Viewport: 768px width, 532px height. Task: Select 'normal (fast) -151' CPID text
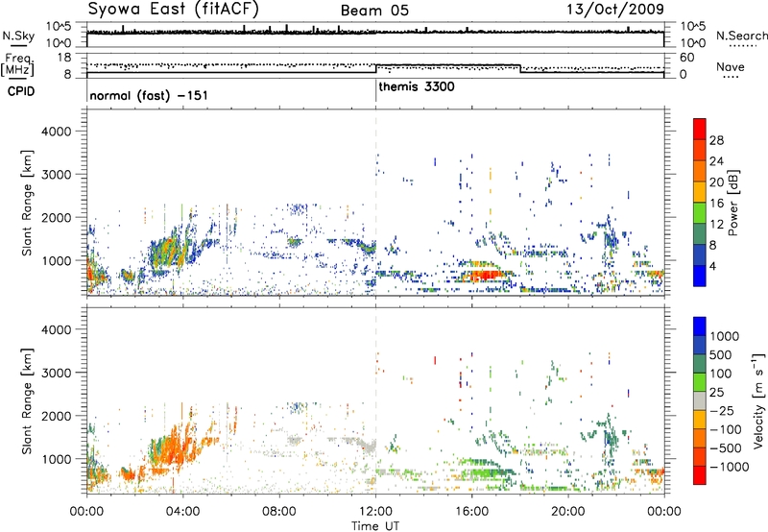(x=149, y=95)
